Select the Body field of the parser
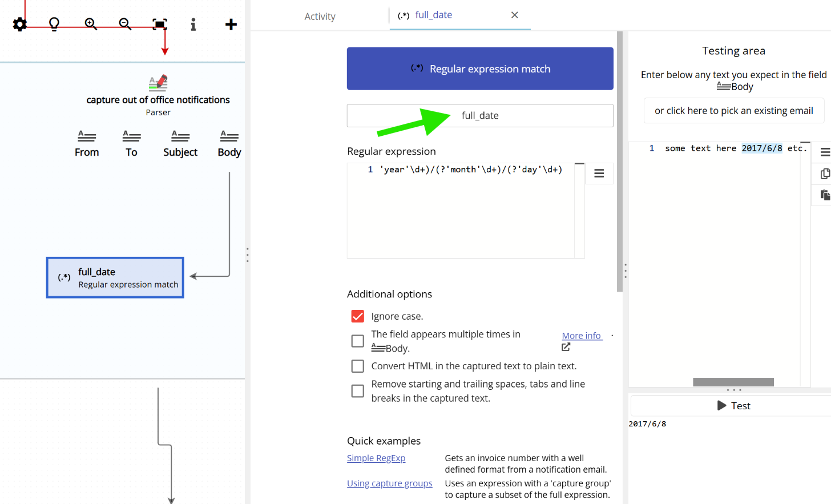Screen dimensions: 831x504 point(229,143)
